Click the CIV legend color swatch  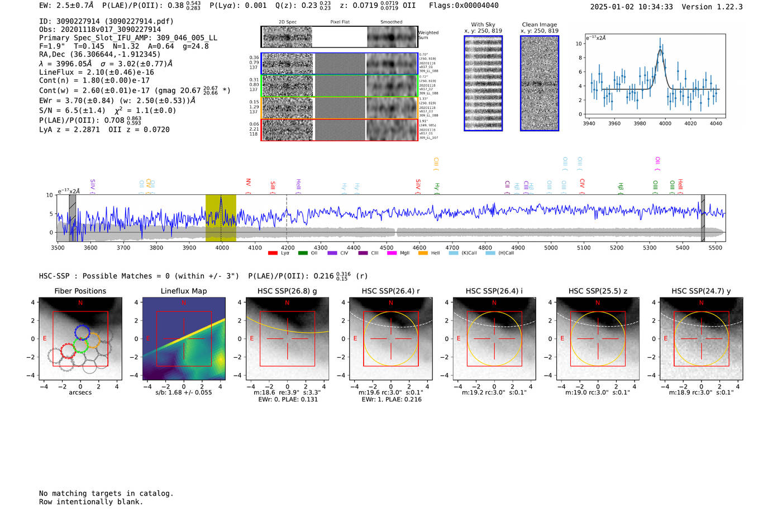tap(332, 253)
